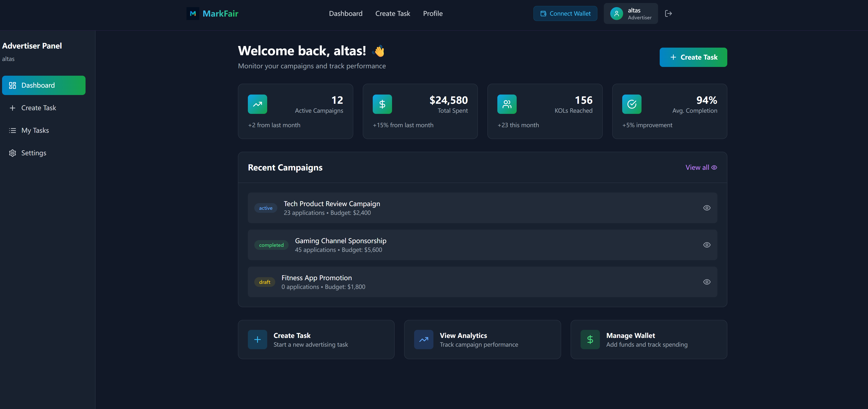Click the MarkFair logo icon
The image size is (868, 409).
pyautogui.click(x=193, y=14)
